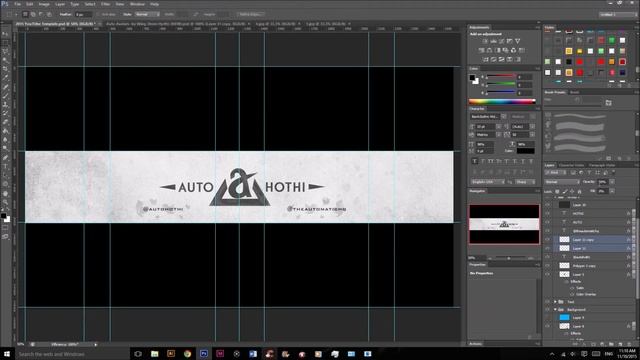Select the Layer 9 blue layer

click(x=593, y=318)
